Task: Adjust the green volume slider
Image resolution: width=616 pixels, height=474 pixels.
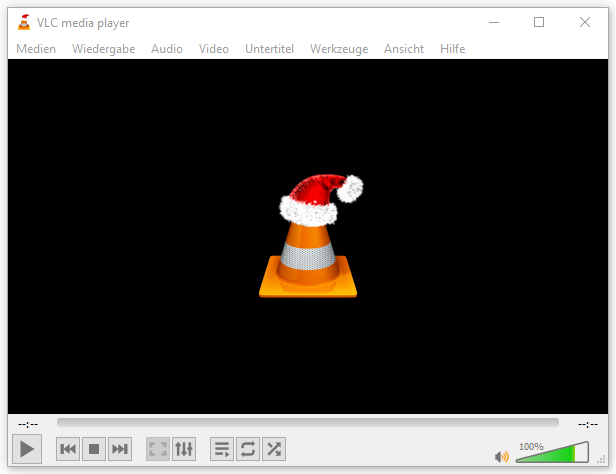Action: (x=552, y=452)
